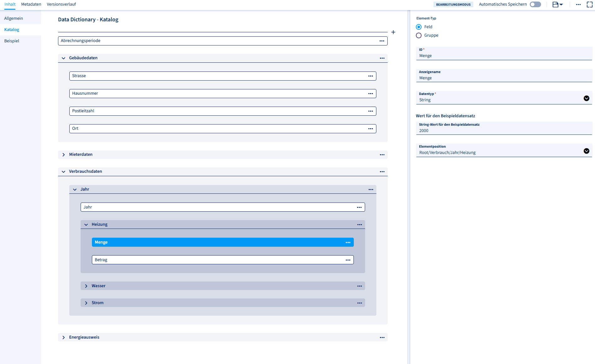Open options menu for Verbrauchsdaten group
Viewport: 595px width, 364px height.
coord(382,172)
